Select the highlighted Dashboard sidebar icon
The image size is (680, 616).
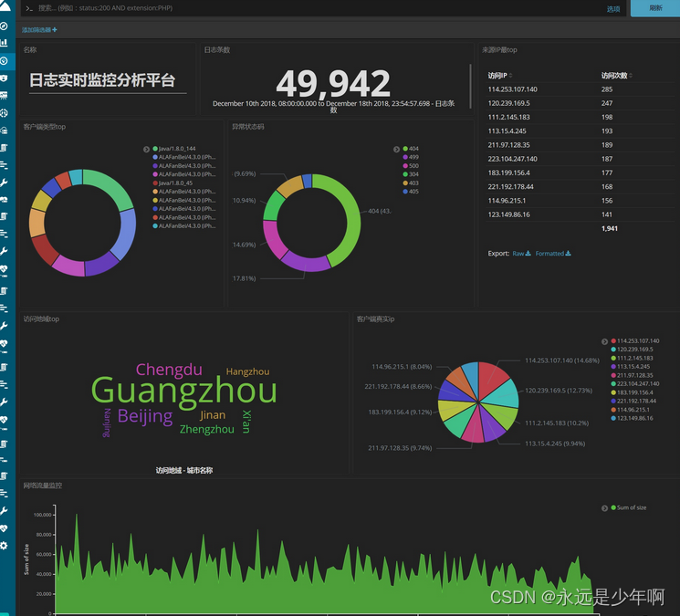click(4, 61)
